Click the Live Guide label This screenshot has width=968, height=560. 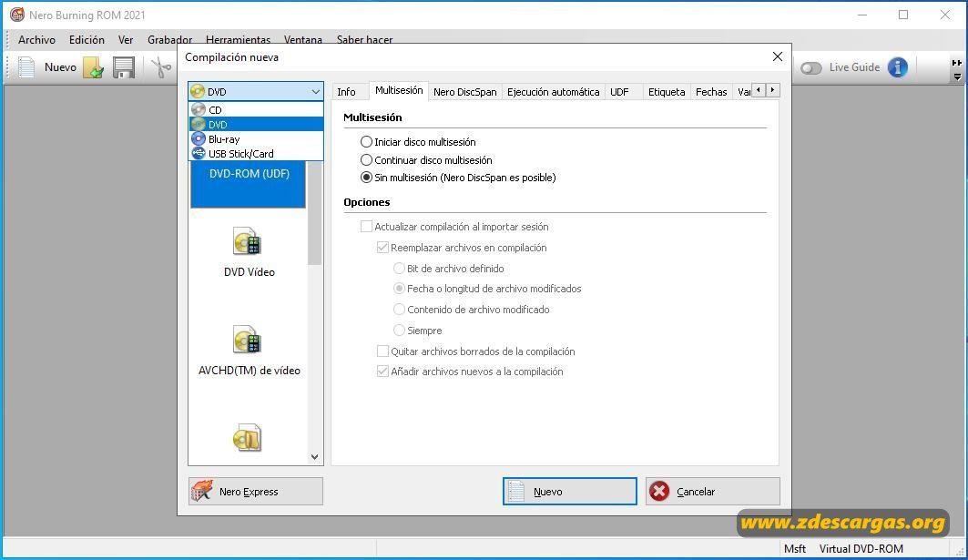click(x=854, y=67)
